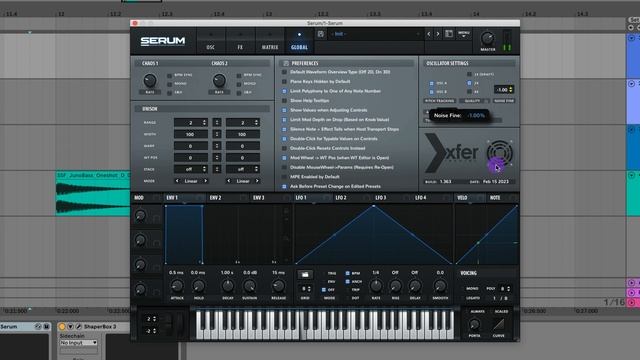Toggle Show Values when Adjusting Controls
The height and width of the screenshot is (360, 640).
284,110
